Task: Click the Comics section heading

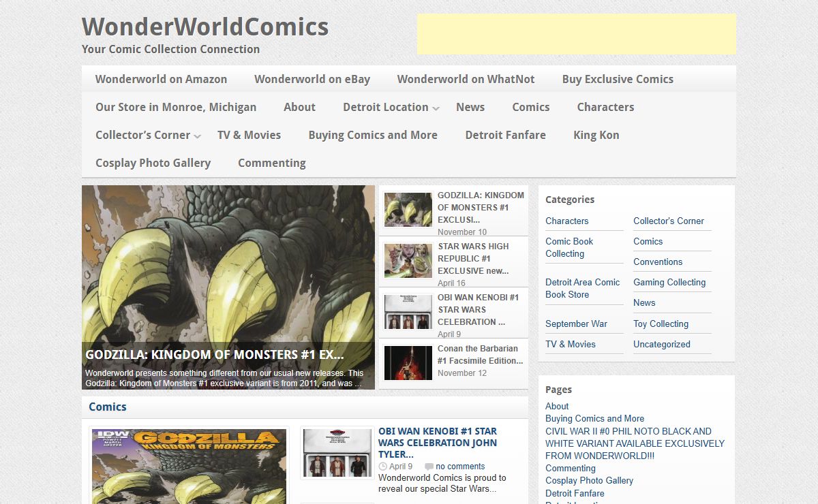Action: (x=108, y=407)
